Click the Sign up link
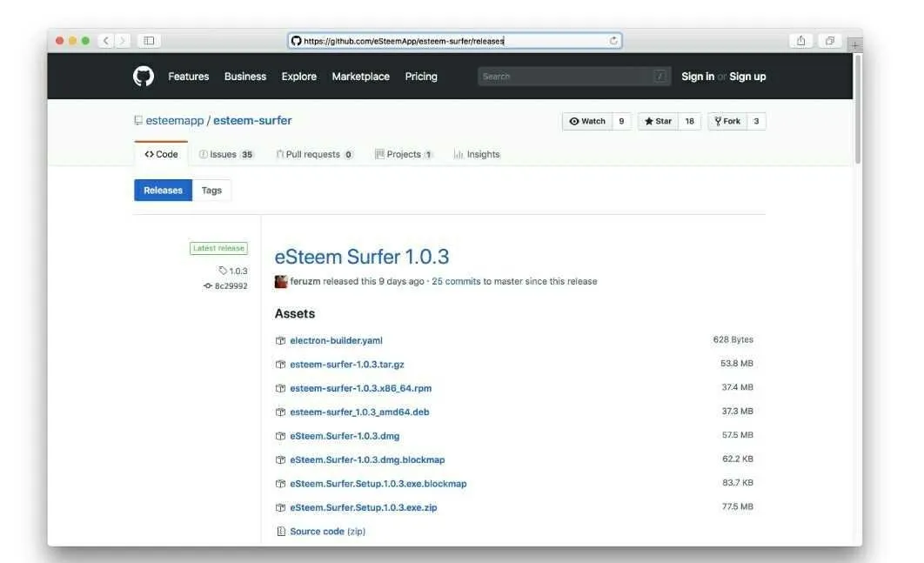Image resolution: width=924 pixels, height=563 pixels. point(747,77)
